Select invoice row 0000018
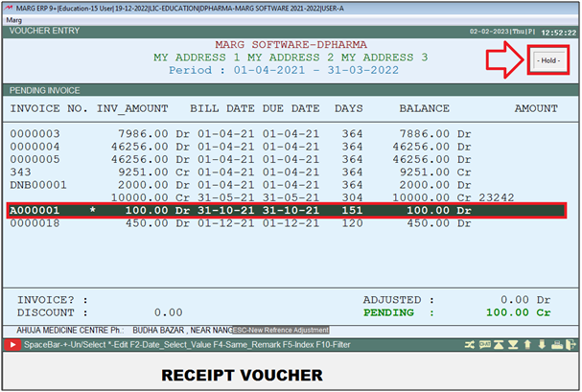582x392 pixels. coord(285,223)
